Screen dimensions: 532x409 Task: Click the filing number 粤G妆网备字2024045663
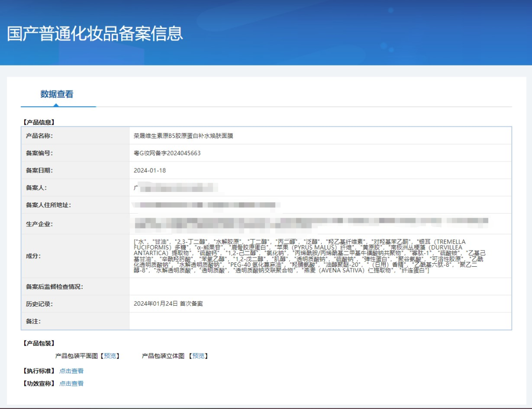[167, 153]
